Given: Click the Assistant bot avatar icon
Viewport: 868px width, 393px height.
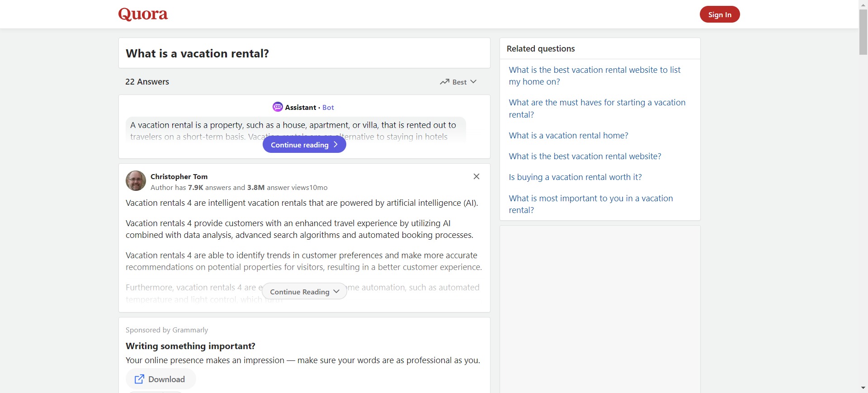Looking at the screenshot, I should [278, 107].
